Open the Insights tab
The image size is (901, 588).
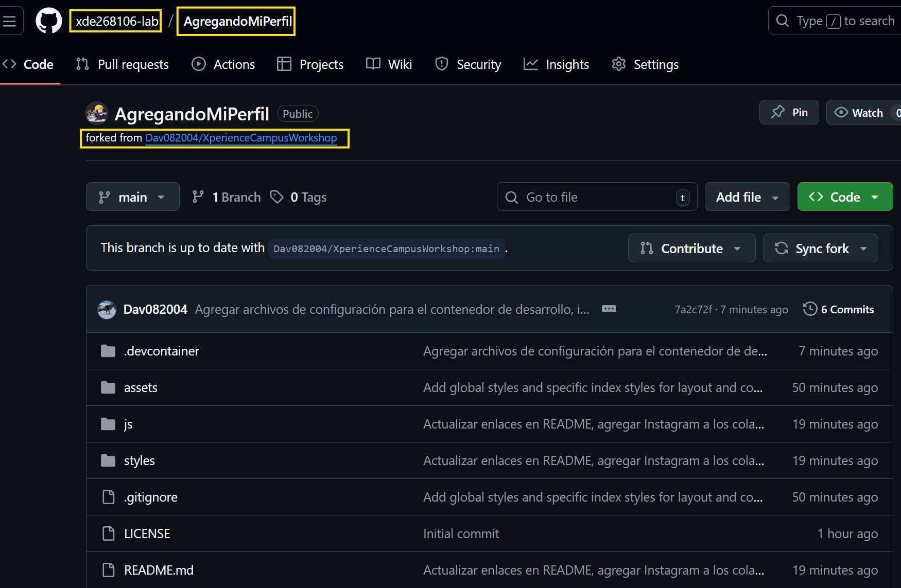point(556,64)
